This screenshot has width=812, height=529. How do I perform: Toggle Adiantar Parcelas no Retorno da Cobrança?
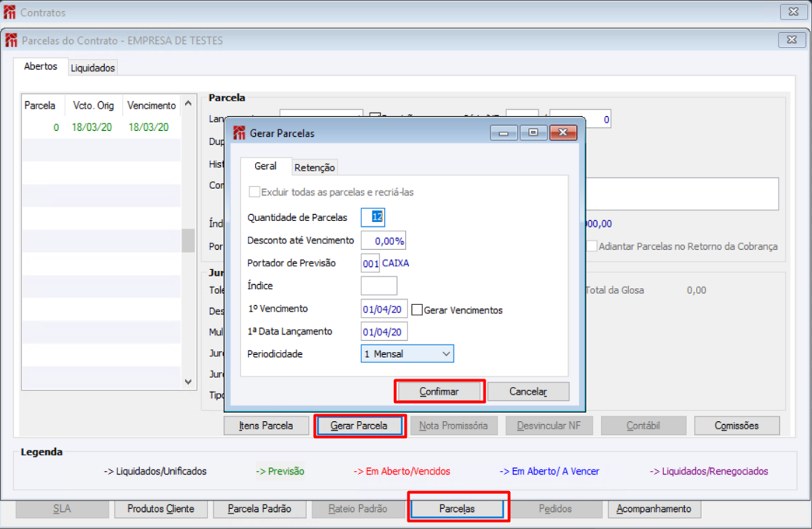[x=592, y=246]
